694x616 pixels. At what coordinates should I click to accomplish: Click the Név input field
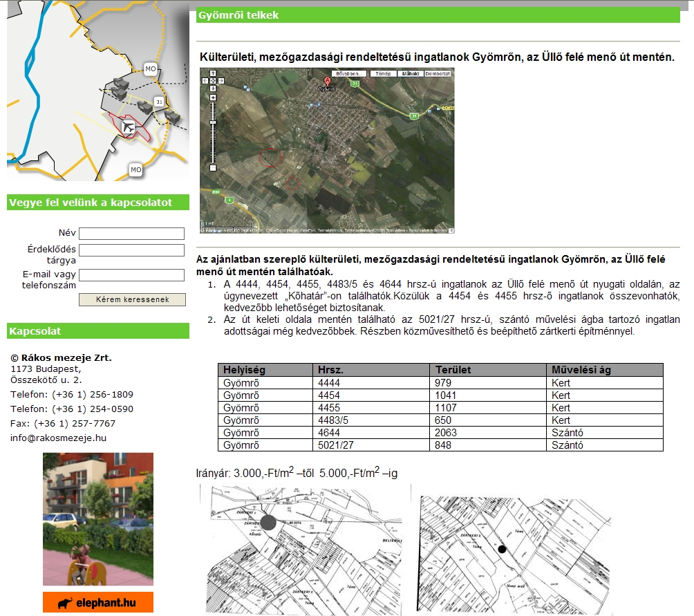click(x=131, y=234)
